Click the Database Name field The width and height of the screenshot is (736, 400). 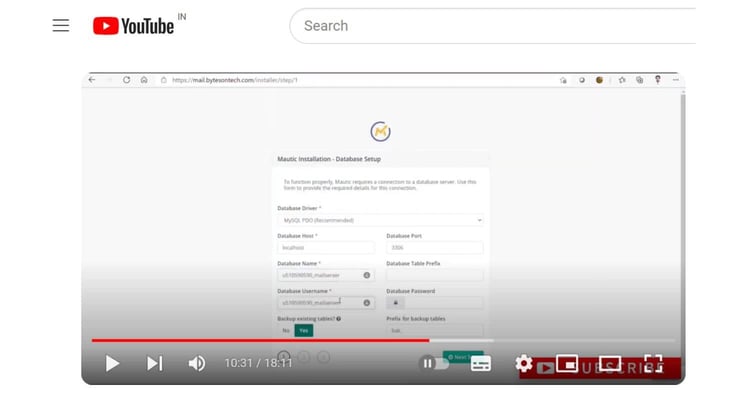(326, 275)
